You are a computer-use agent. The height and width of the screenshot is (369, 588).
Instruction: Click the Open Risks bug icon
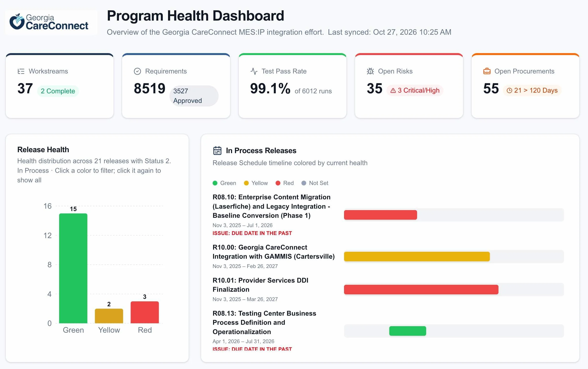click(370, 71)
